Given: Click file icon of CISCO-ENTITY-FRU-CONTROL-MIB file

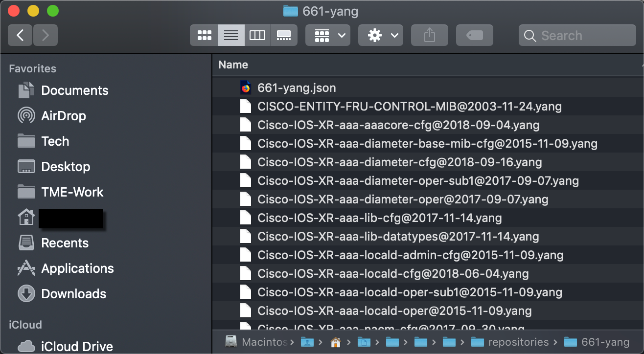Looking at the screenshot, I should point(246,107).
